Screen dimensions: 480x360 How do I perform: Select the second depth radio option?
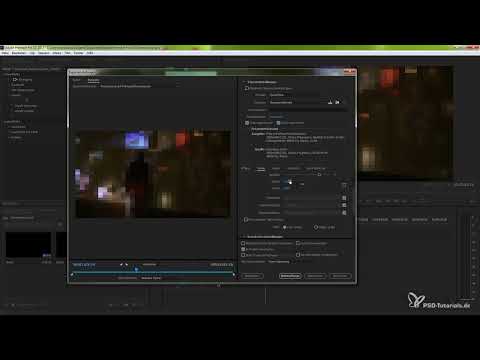pos(316,227)
